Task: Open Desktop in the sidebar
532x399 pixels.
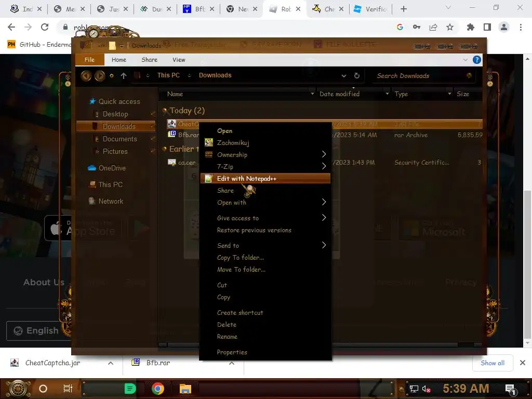Action: pyautogui.click(x=115, y=114)
